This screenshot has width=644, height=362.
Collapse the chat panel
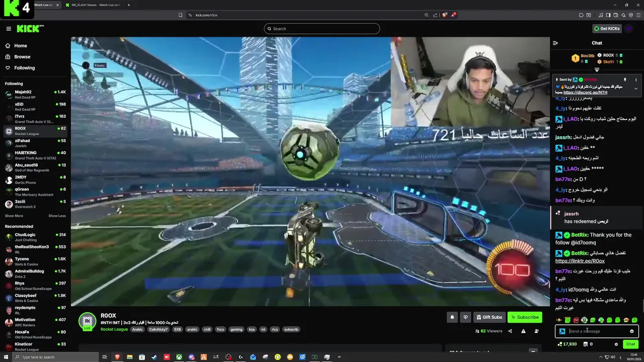click(x=555, y=43)
